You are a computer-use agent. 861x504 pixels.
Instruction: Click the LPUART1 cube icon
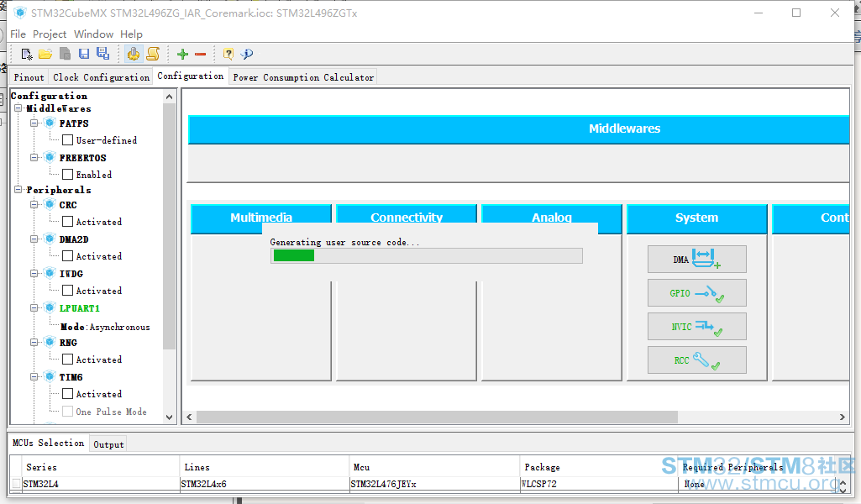[50, 307]
